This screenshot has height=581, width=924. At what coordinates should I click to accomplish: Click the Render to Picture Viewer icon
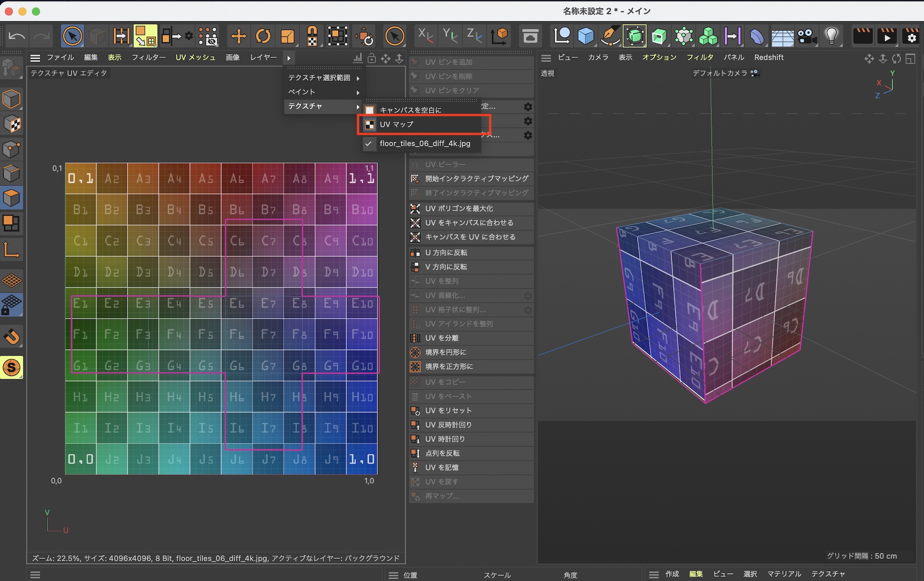(x=887, y=36)
